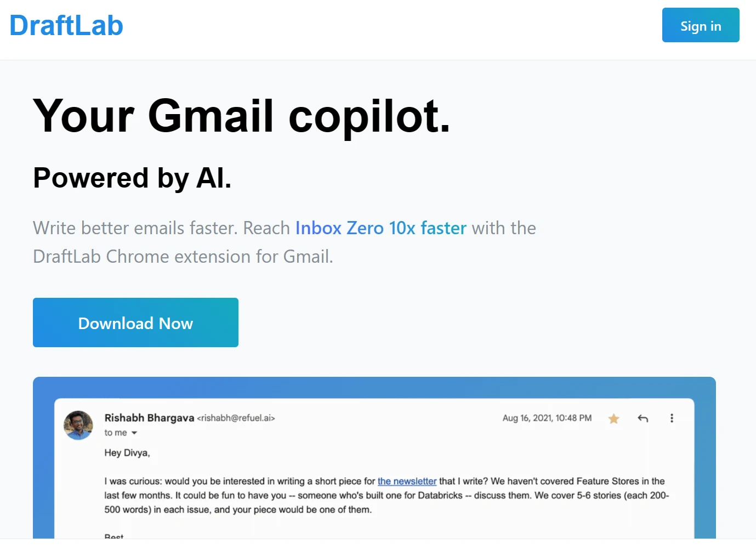Image resolution: width=756 pixels, height=549 pixels.
Task: Click the "Powered by AI." subheading
Action: [x=132, y=178]
